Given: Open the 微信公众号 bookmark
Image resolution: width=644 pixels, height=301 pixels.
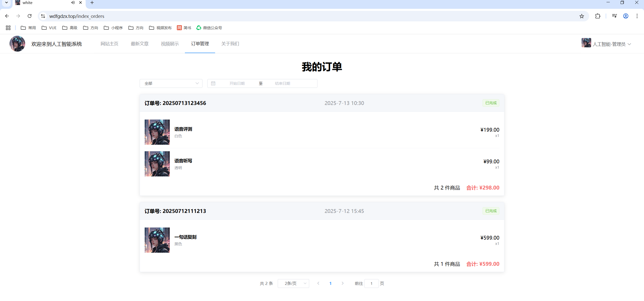Looking at the screenshot, I should pyautogui.click(x=209, y=28).
